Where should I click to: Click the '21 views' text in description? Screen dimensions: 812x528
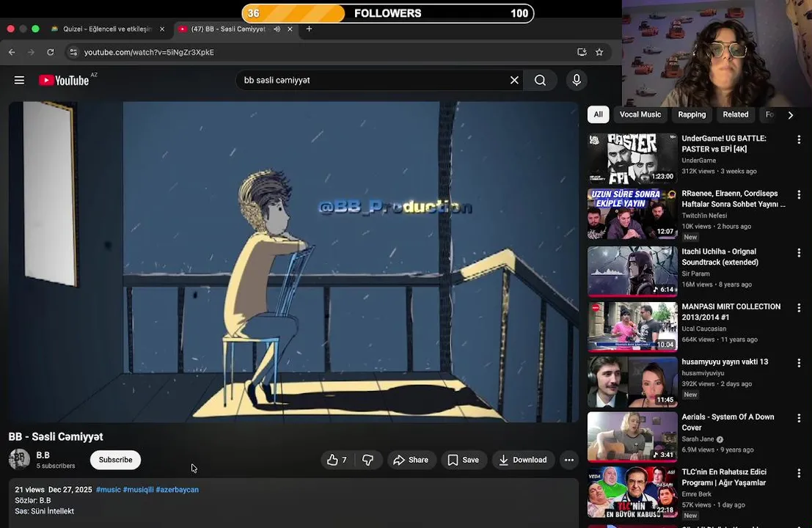[x=29, y=490]
